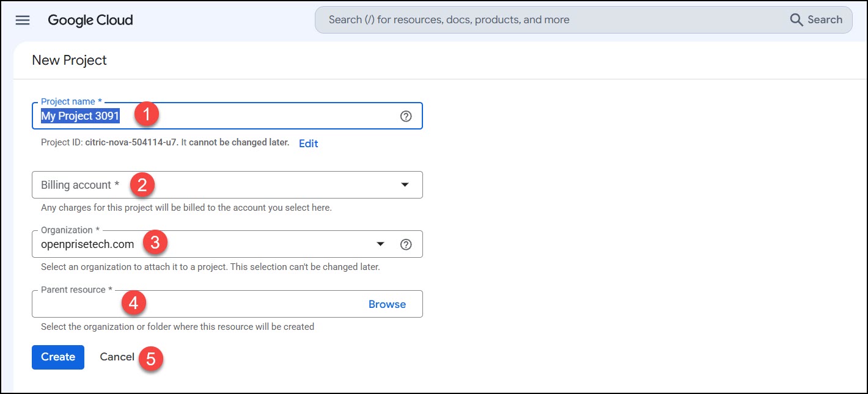The image size is (868, 394).
Task: Open the Organization dropdown showing openprisetech.com
Action: point(227,244)
